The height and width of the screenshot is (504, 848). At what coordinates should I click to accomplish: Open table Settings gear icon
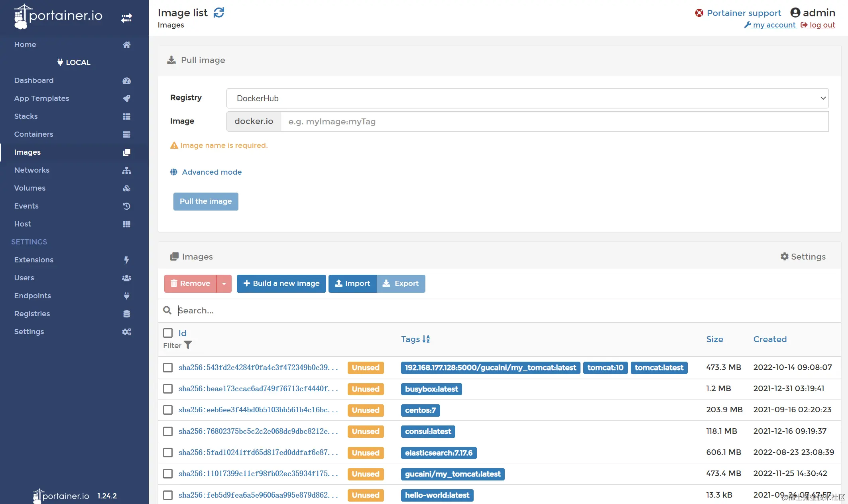pos(784,257)
